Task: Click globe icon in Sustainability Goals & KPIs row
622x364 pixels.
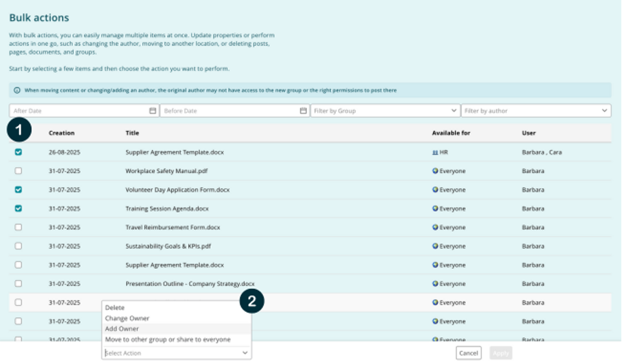Action: click(x=435, y=246)
